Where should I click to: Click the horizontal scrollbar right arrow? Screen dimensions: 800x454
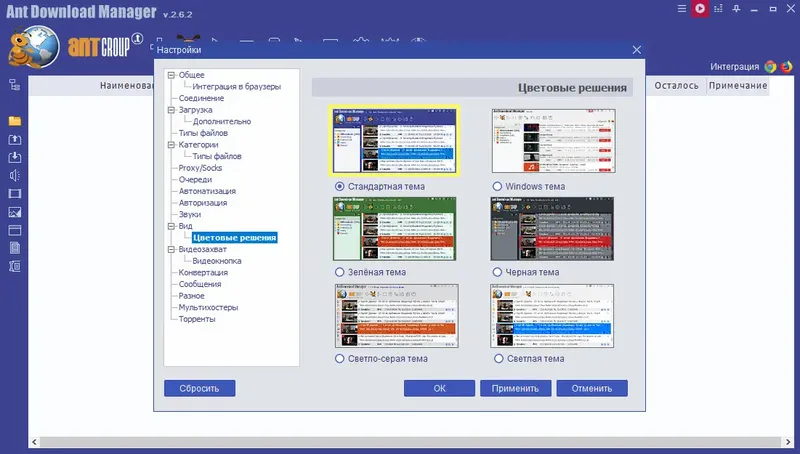pyautogui.click(x=788, y=442)
